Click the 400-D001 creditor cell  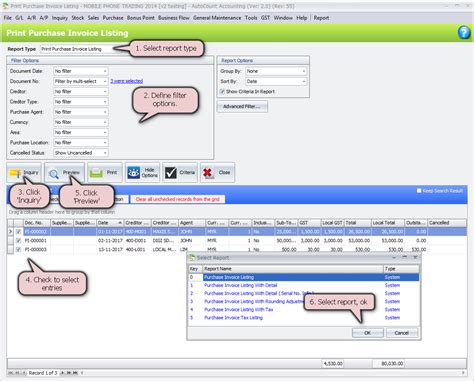[137, 240]
